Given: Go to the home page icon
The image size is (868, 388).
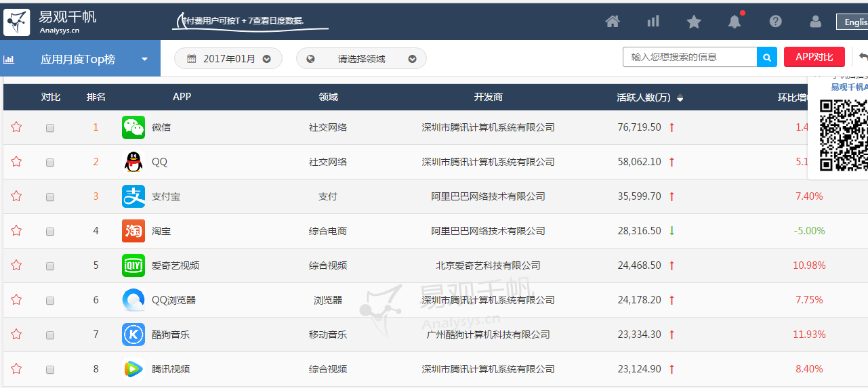Looking at the screenshot, I should (x=613, y=22).
